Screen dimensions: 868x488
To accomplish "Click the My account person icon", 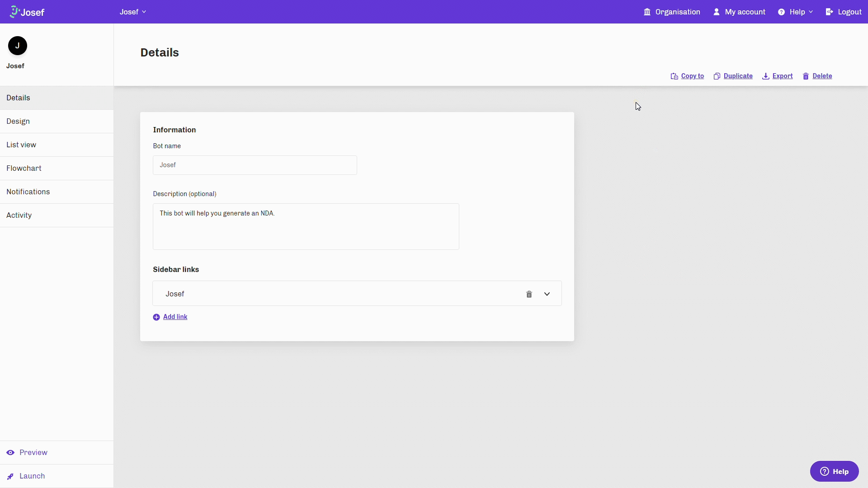I will pyautogui.click(x=717, y=12).
